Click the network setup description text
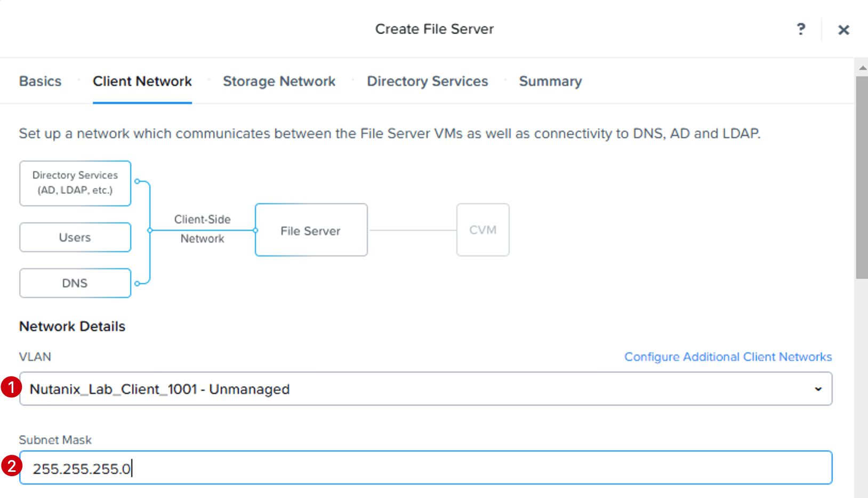 (x=390, y=133)
